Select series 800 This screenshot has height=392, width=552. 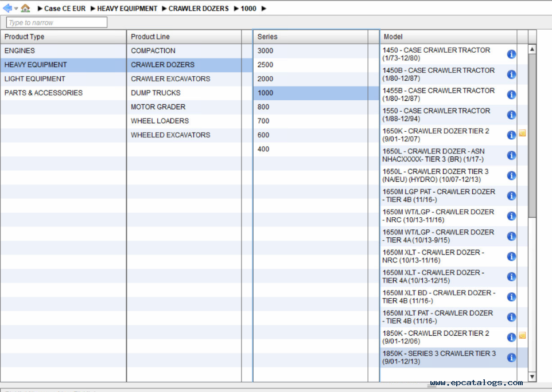pyautogui.click(x=316, y=107)
